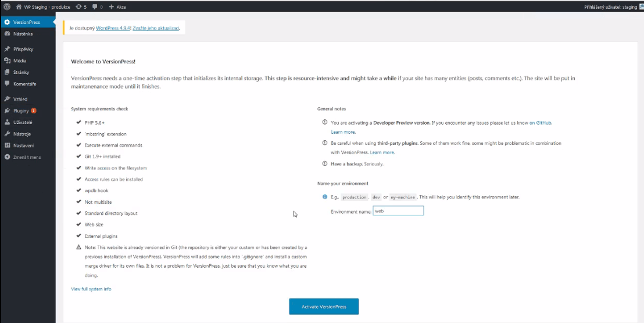Click the checkmark next to Git 1.9+ installed
The image size is (644, 323).
pyautogui.click(x=78, y=157)
